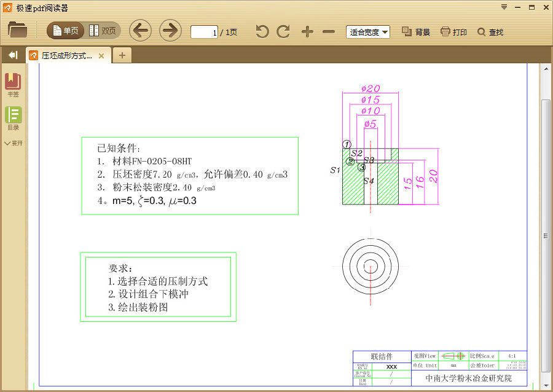
Task: Rotate page counterclockwise
Action: click(262, 32)
